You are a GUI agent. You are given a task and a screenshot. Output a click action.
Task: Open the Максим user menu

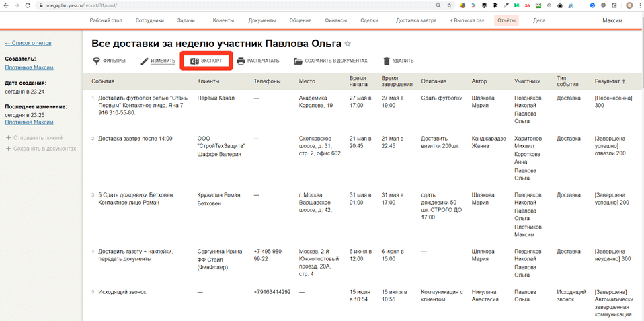click(x=612, y=20)
